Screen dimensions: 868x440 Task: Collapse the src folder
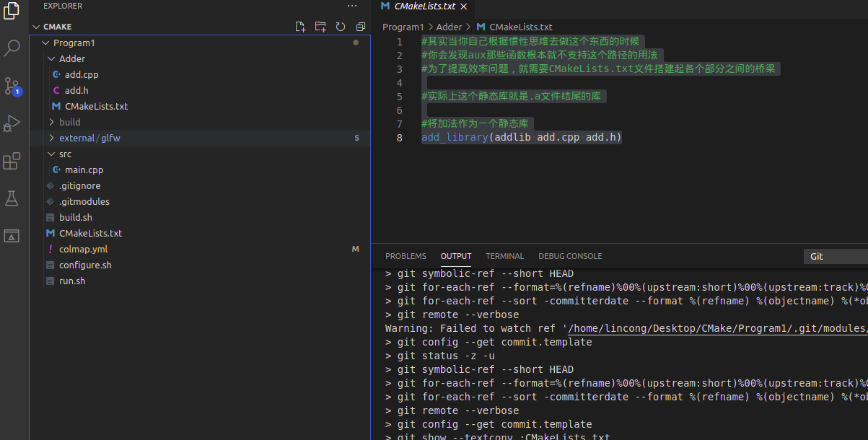pyautogui.click(x=52, y=154)
